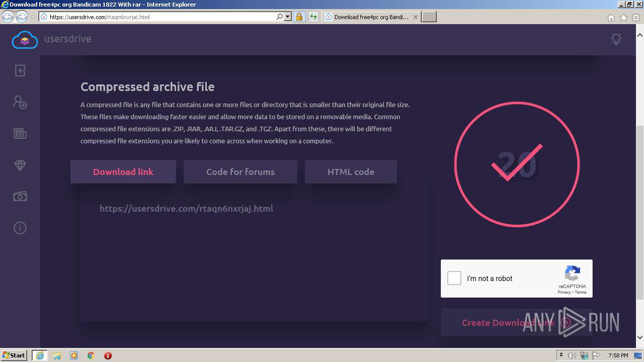Screen dimensions: 644x362
Task: Open Internet Explorer home icon
Action: pyautogui.click(x=611, y=18)
